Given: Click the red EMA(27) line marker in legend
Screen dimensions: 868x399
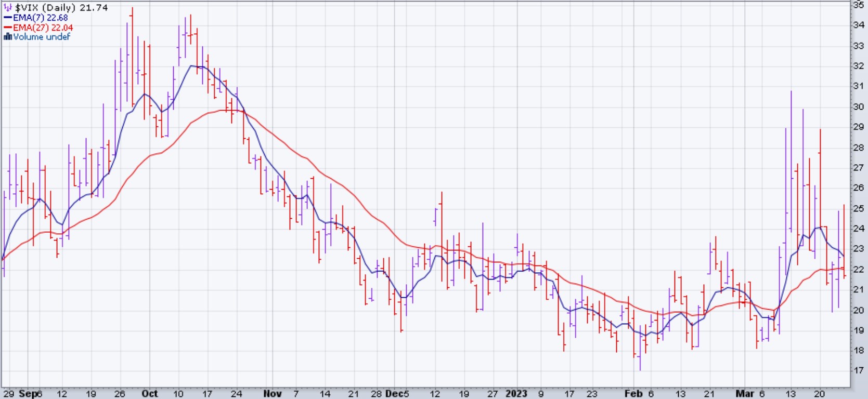Looking at the screenshot, I should click(x=8, y=28).
